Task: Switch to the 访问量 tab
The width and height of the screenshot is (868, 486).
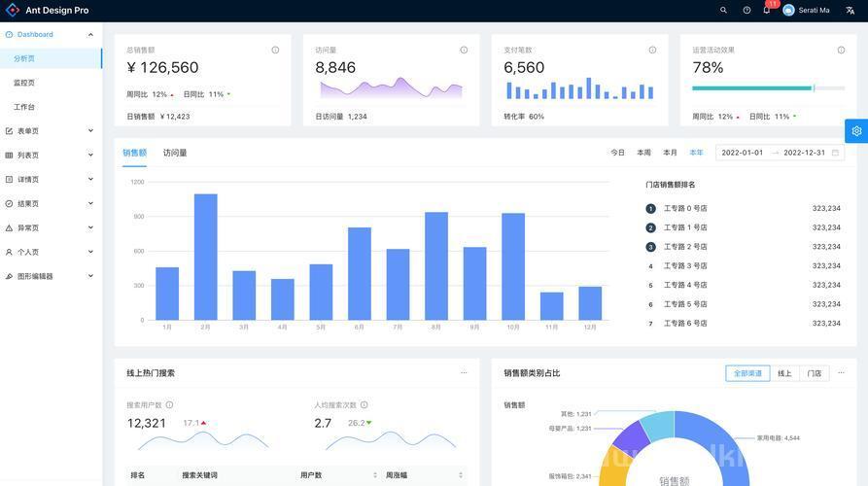Action: (175, 153)
